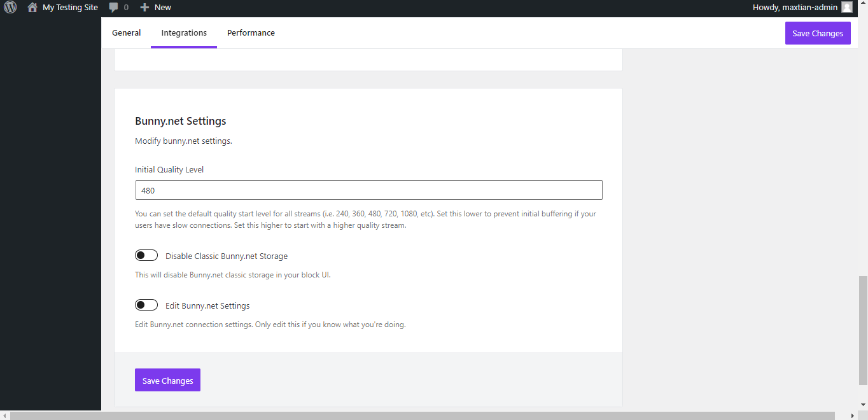Select the Integrations tab
Image resolution: width=868 pixels, height=420 pixels.
coord(184,33)
